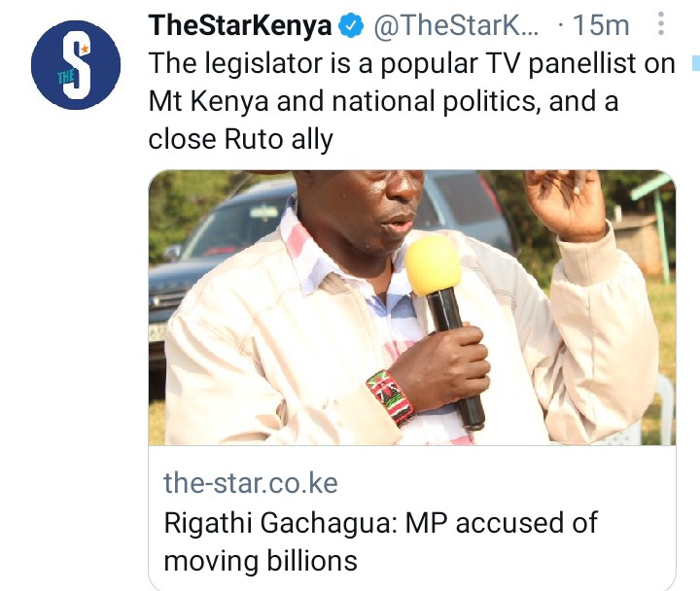Select the tweet text about the legislator
Image resolution: width=700 pixels, height=591 pixels.
point(411,101)
